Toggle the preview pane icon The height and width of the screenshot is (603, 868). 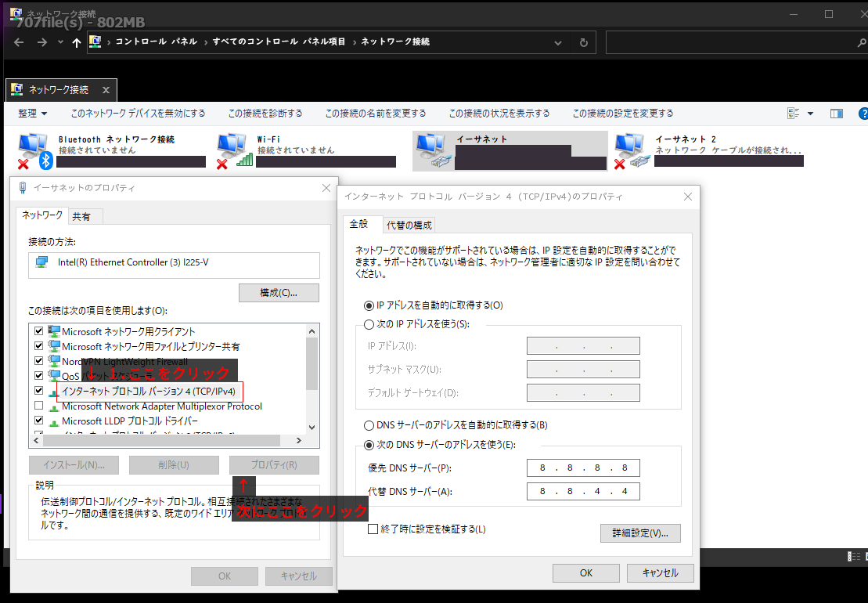tap(837, 114)
